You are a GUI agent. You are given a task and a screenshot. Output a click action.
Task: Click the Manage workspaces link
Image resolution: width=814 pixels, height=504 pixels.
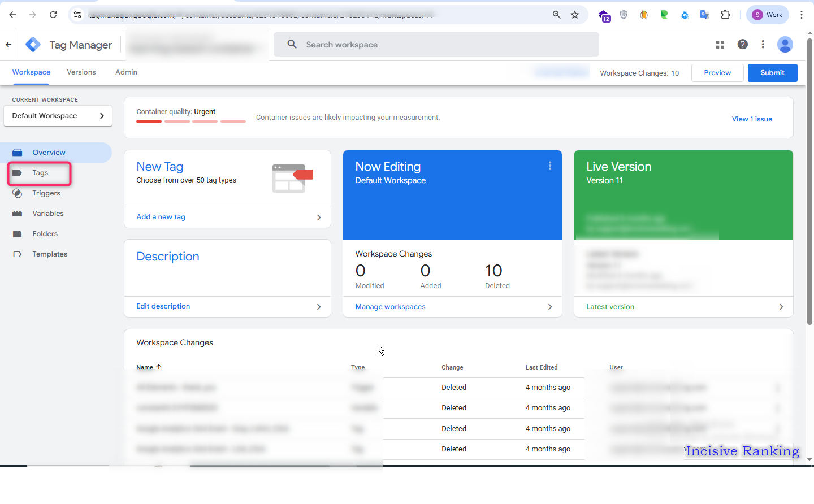point(390,307)
